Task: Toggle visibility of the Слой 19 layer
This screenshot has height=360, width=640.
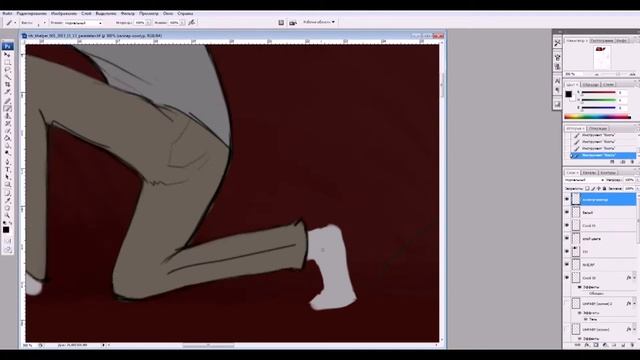Action: 567,225
